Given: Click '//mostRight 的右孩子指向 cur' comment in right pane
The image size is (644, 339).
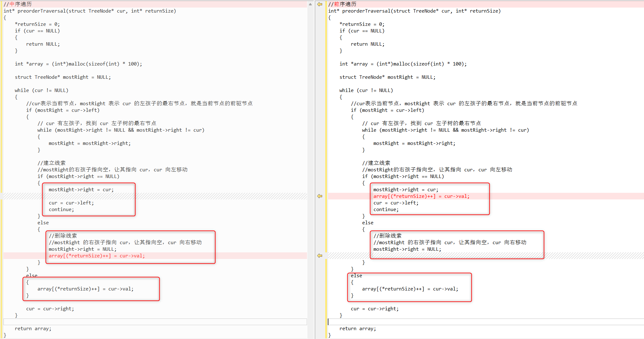Looking at the screenshot, I should (x=450, y=242).
